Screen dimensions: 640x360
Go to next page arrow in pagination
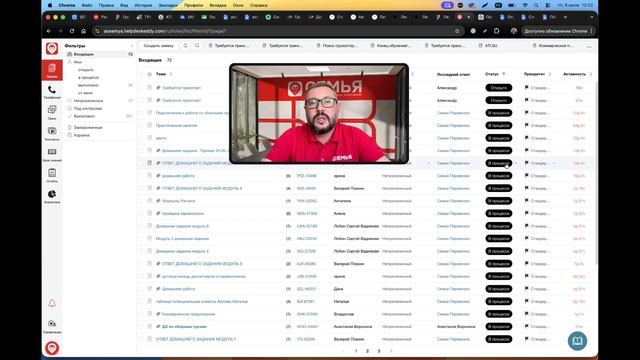pyautogui.click(x=391, y=351)
